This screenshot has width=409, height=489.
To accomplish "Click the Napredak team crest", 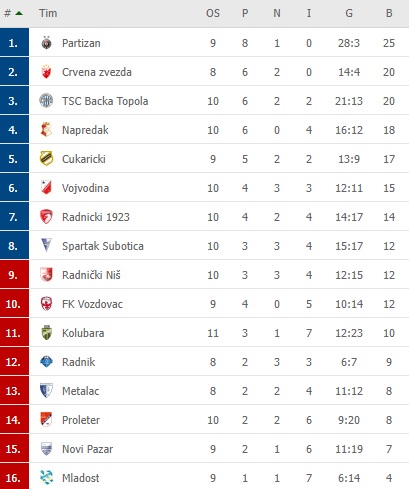I will [x=46, y=130].
